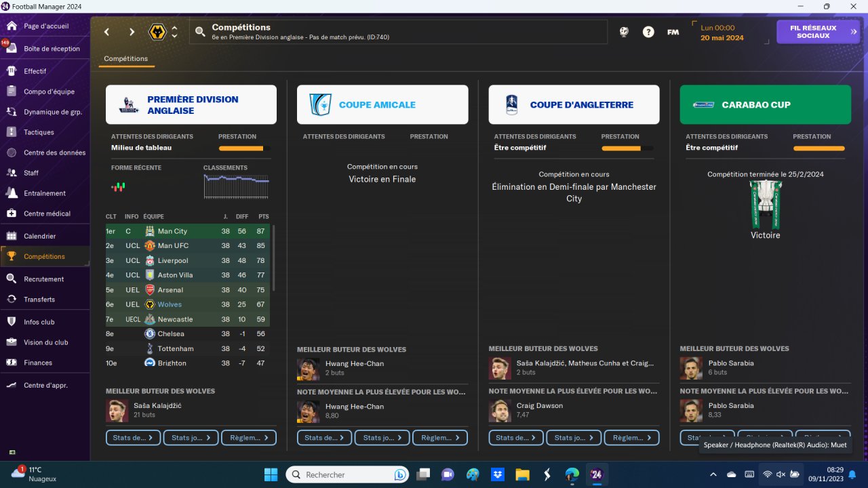Open Finances from the sidebar menu
This screenshot has height=488, width=868.
pos(38,363)
